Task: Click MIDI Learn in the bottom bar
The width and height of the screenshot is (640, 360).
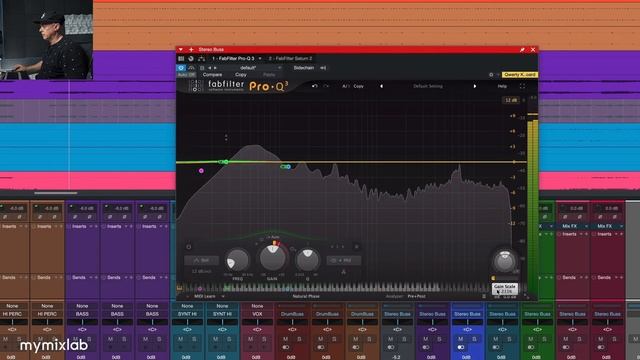Action: pos(204,296)
